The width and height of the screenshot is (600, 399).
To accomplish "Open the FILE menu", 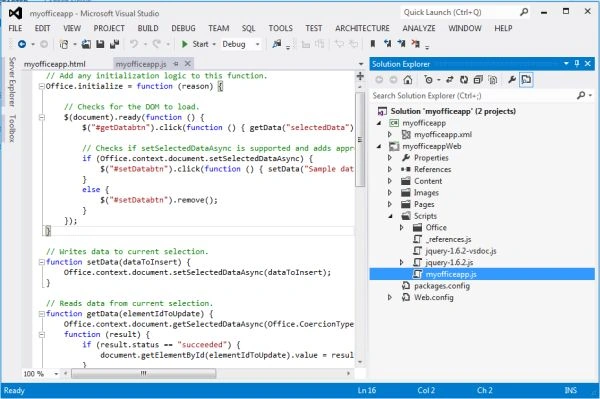I will [x=15, y=28].
